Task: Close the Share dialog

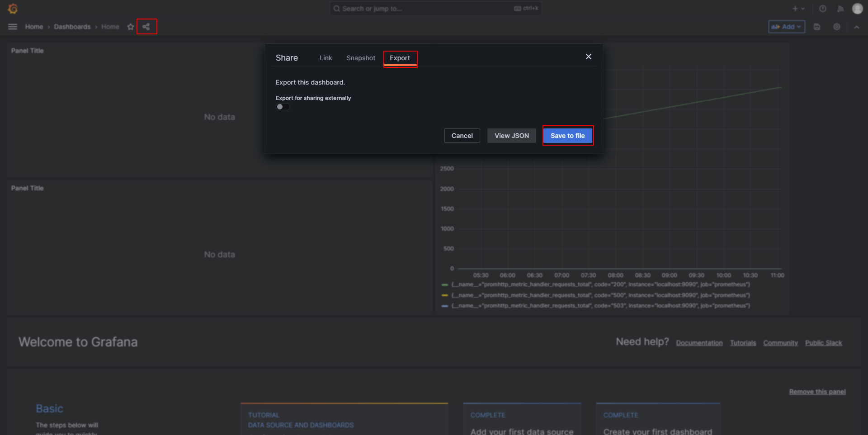Action: 589,57
